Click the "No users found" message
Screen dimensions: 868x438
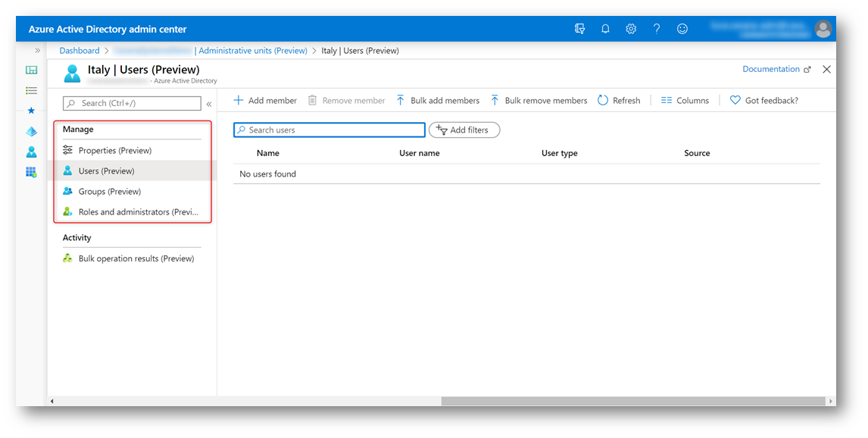(268, 174)
